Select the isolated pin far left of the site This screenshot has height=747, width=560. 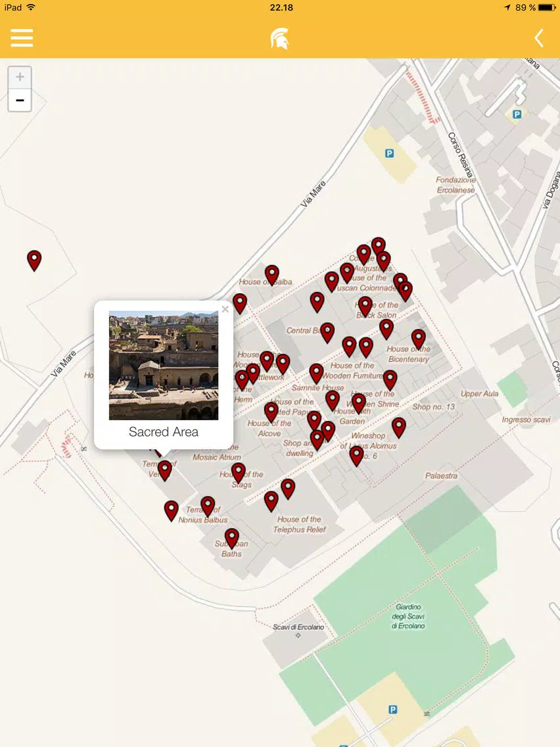[x=34, y=260]
